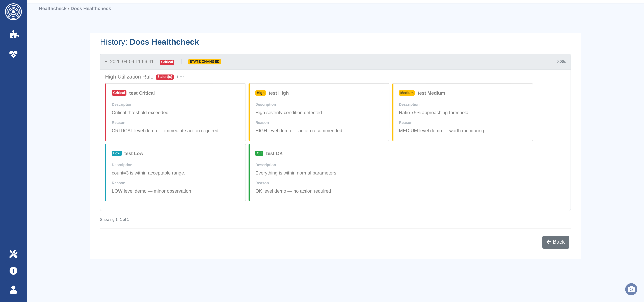Click the left arrow on the Back button
The width and height of the screenshot is (644, 302).
[x=549, y=242]
